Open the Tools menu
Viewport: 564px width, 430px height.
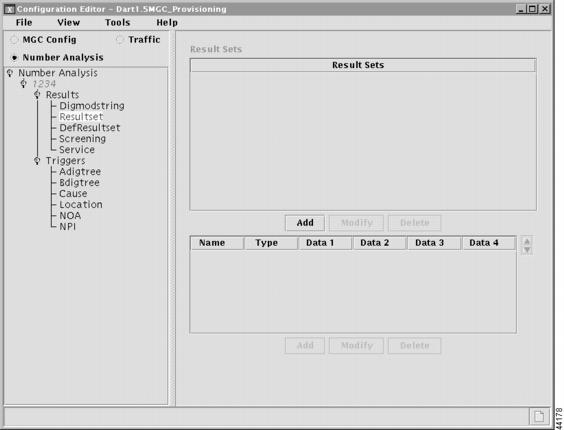(x=117, y=22)
